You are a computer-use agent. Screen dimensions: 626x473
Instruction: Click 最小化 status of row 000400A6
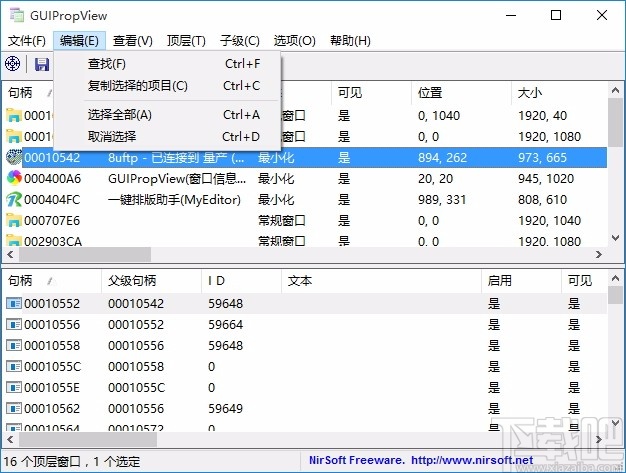tap(276, 178)
